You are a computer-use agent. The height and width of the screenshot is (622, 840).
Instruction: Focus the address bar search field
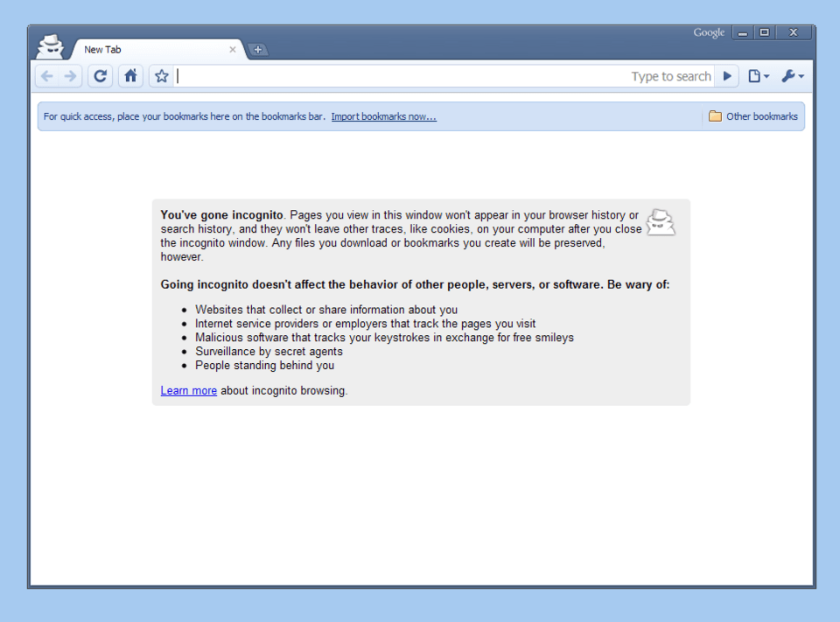(x=402, y=76)
